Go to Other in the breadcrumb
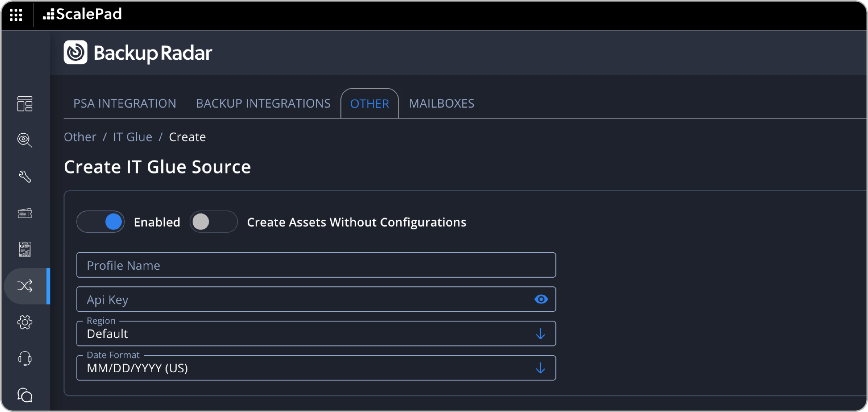This screenshot has height=412, width=868. click(80, 137)
